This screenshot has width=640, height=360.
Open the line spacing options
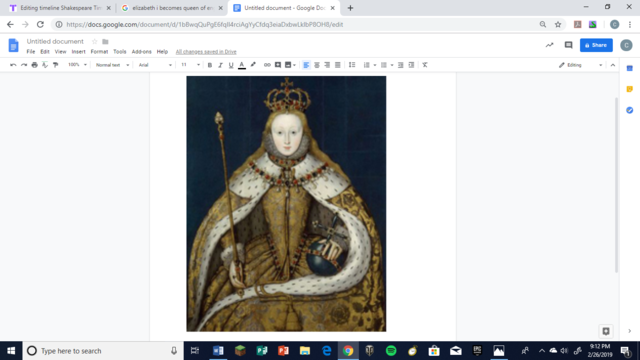click(x=352, y=65)
